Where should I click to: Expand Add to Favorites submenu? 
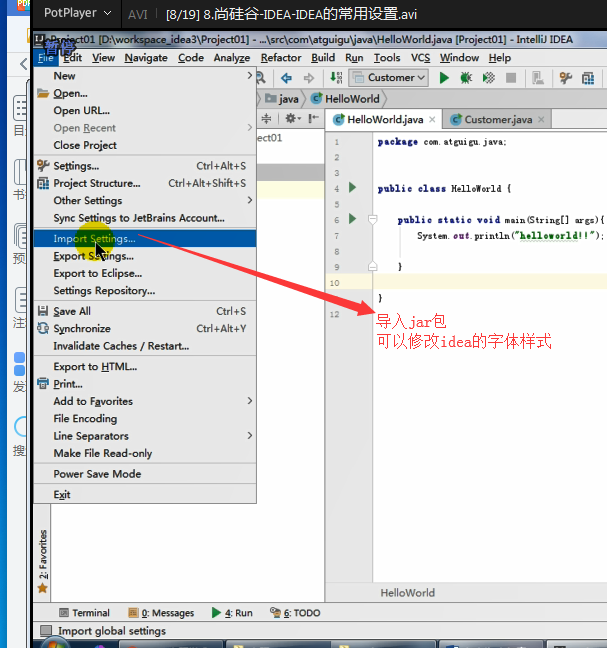coord(145,401)
